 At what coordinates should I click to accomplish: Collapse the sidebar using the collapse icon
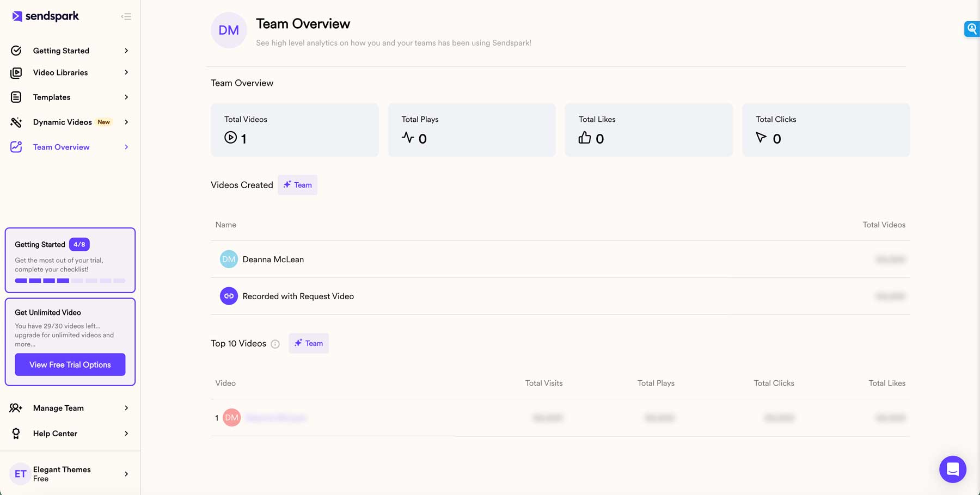pos(126,16)
